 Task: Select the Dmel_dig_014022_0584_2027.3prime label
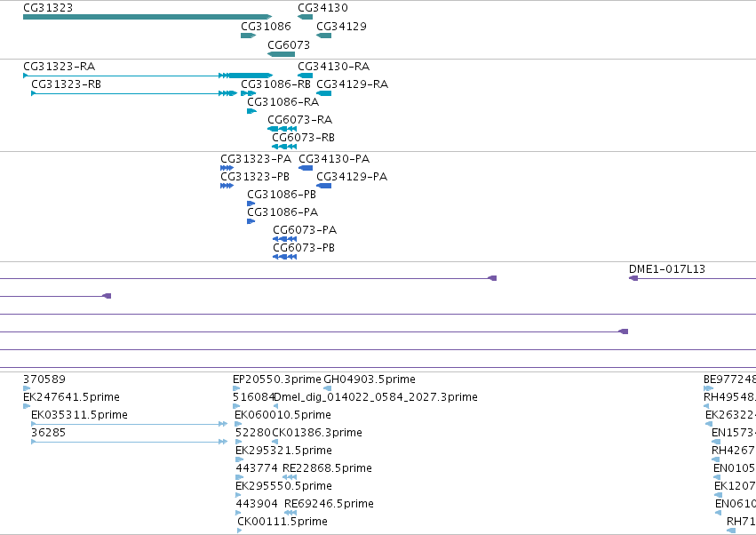(376, 397)
